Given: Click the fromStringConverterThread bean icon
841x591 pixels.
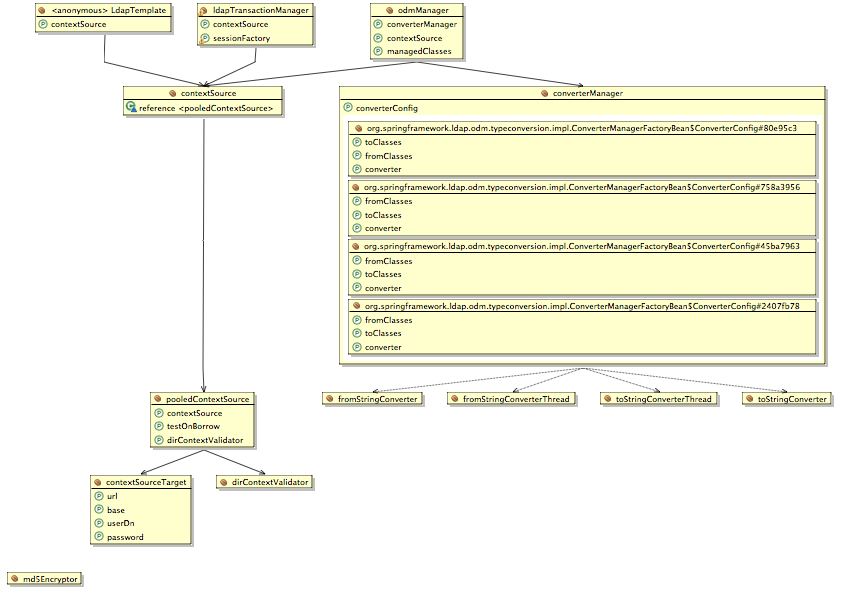Looking at the screenshot, I should 454,399.
